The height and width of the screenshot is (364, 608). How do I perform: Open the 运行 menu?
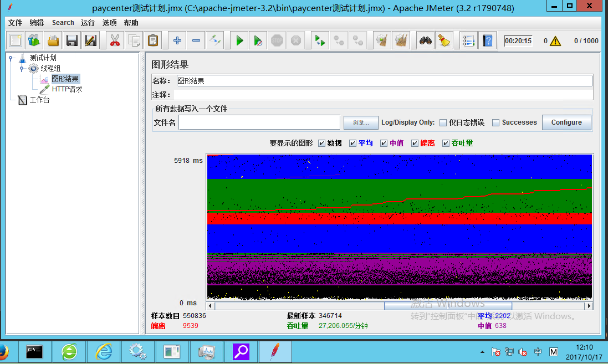88,23
